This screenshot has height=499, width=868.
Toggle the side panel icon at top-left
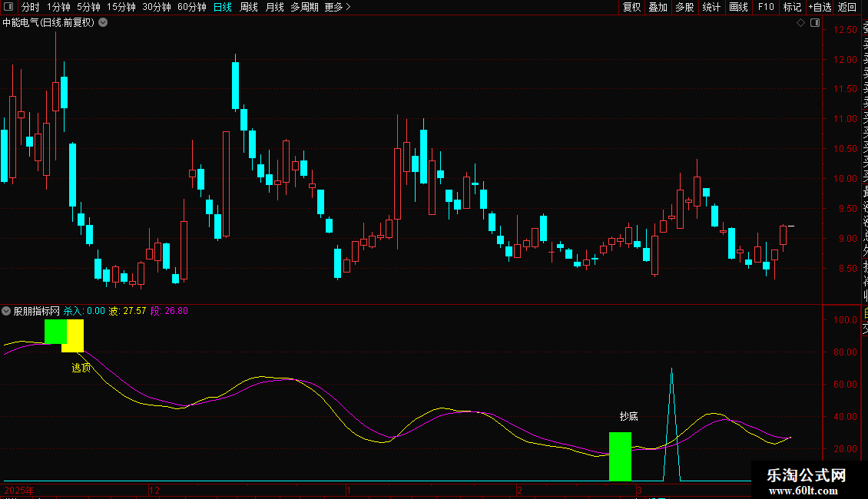8,7
